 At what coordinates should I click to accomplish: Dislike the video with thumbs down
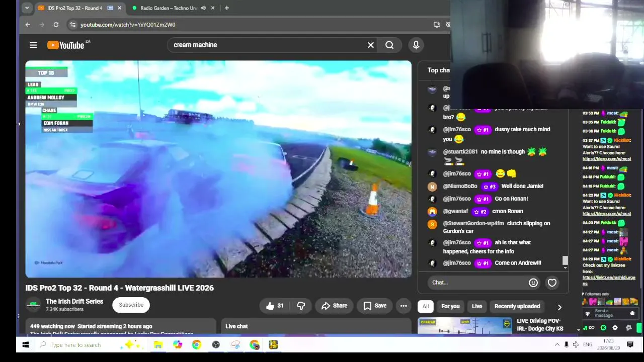coord(301,306)
